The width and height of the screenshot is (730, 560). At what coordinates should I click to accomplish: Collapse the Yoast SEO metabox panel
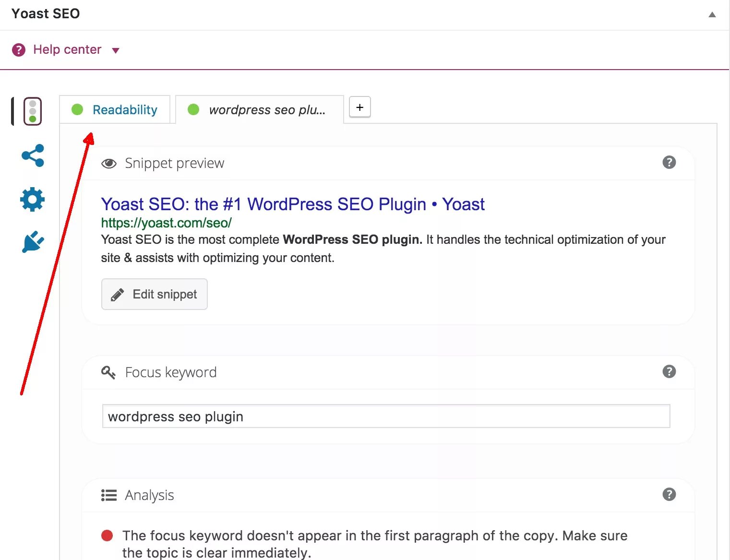(712, 14)
